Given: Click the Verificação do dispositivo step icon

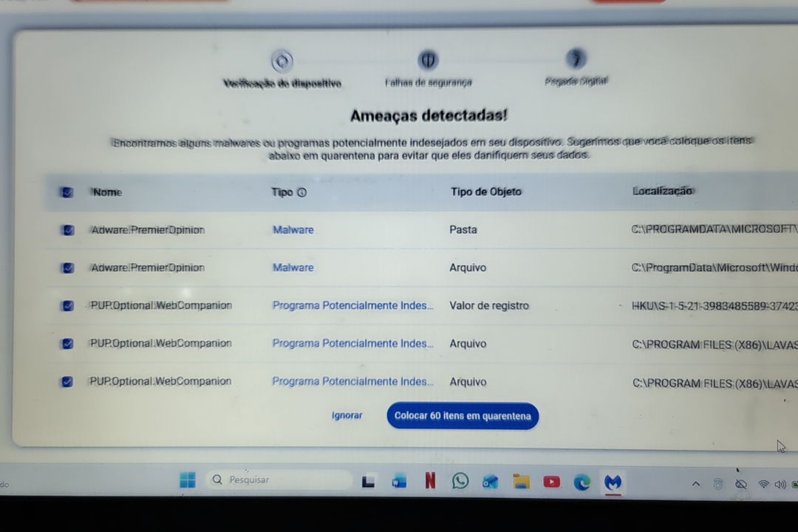Looking at the screenshot, I should [282, 61].
